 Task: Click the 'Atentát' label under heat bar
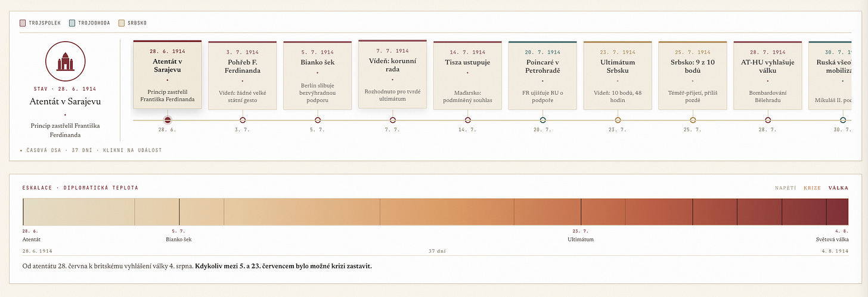pos(30,240)
